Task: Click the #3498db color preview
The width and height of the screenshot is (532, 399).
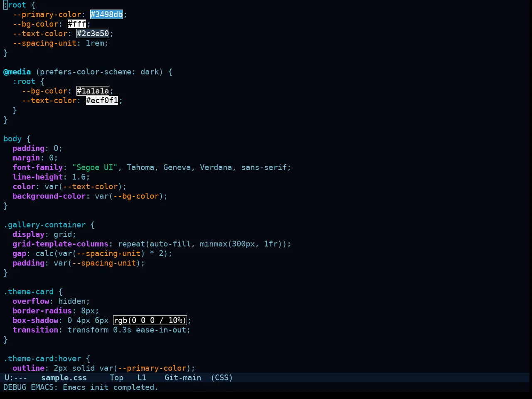Action: pyautogui.click(x=107, y=15)
